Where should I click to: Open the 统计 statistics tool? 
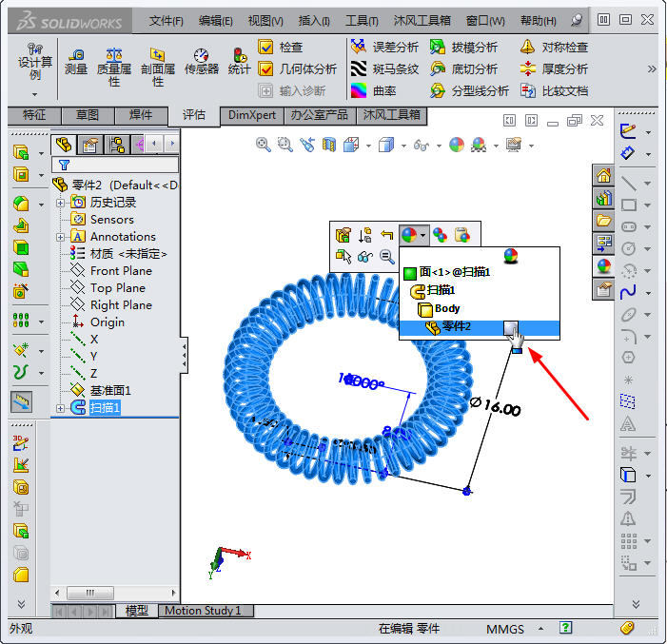coord(240,60)
